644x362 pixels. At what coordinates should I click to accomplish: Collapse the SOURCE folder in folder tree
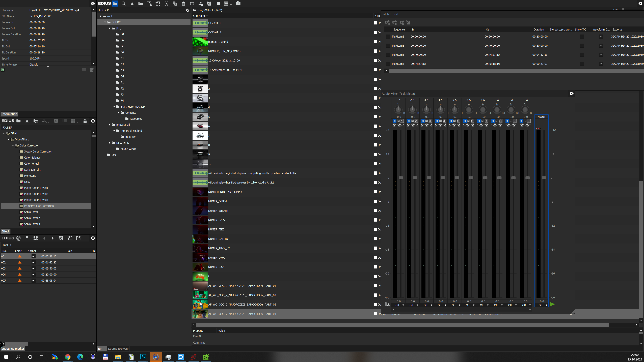click(x=105, y=22)
